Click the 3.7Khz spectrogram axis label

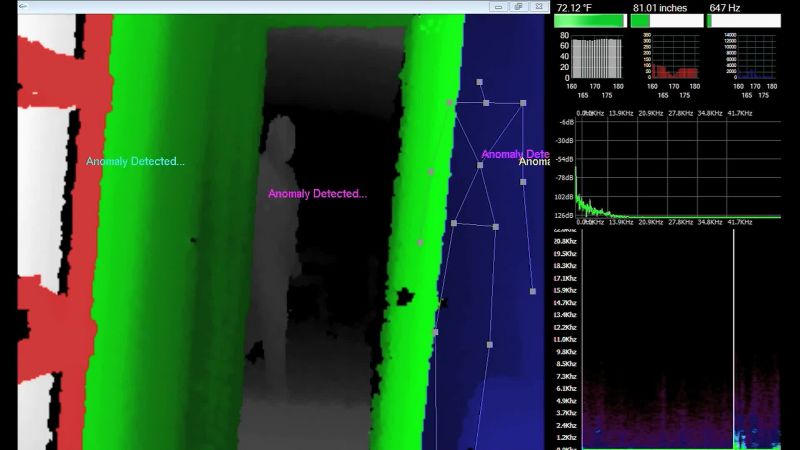point(566,413)
